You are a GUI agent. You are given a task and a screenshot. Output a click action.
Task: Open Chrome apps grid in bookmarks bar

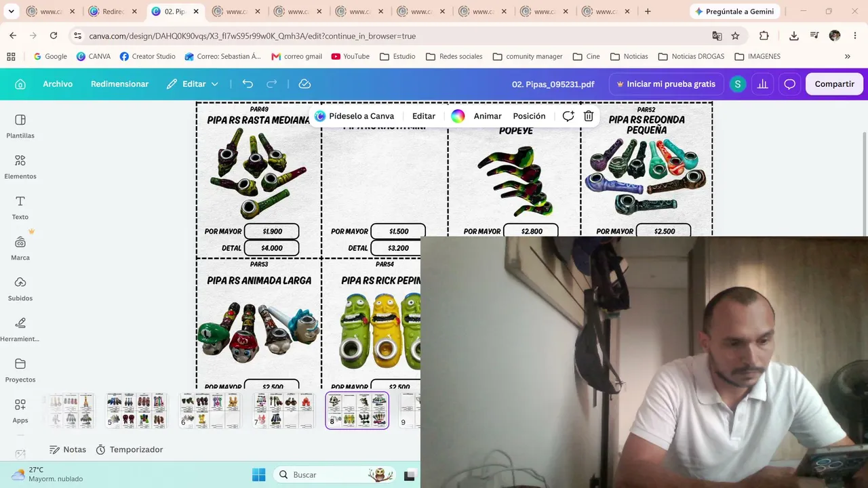point(11,56)
